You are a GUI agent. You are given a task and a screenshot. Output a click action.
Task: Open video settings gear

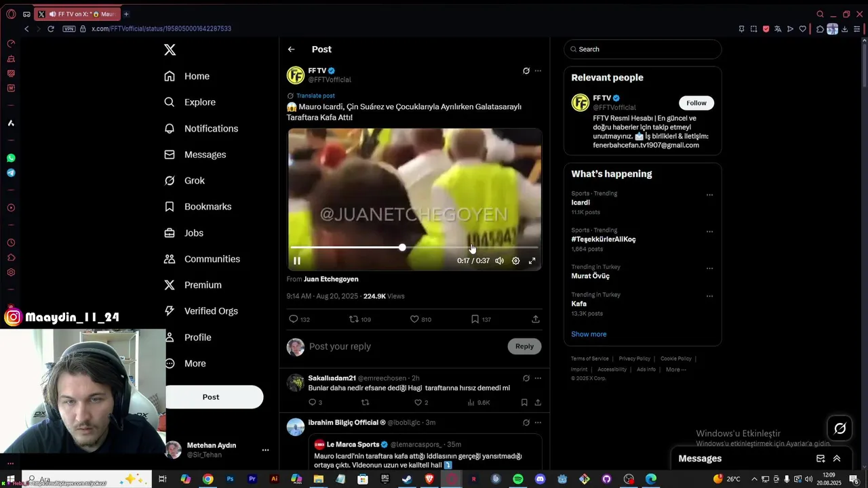[x=515, y=261]
